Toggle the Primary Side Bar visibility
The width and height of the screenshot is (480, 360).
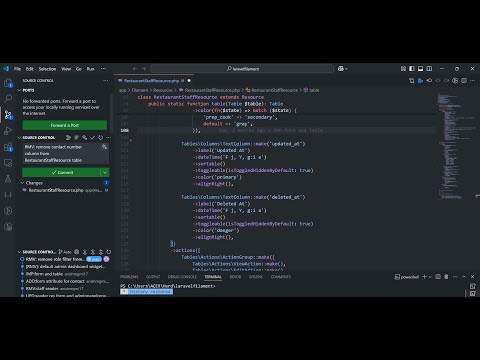click(x=412, y=69)
